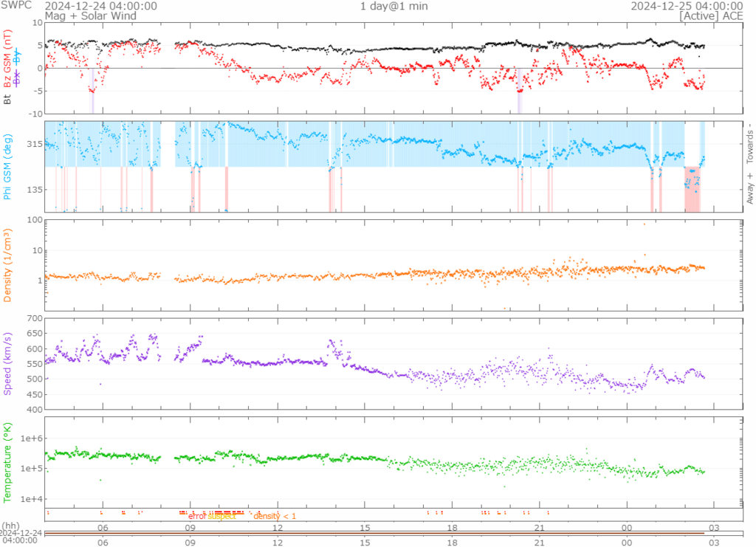756x547 pixels.
Task: Click the start time 2024-12-24 04:00:00 header
Action: click(100, 6)
